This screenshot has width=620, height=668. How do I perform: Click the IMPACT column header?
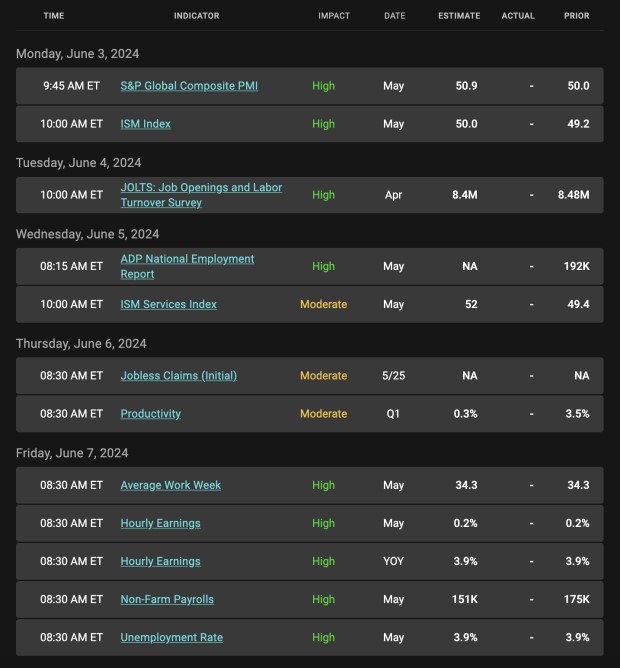pos(334,16)
